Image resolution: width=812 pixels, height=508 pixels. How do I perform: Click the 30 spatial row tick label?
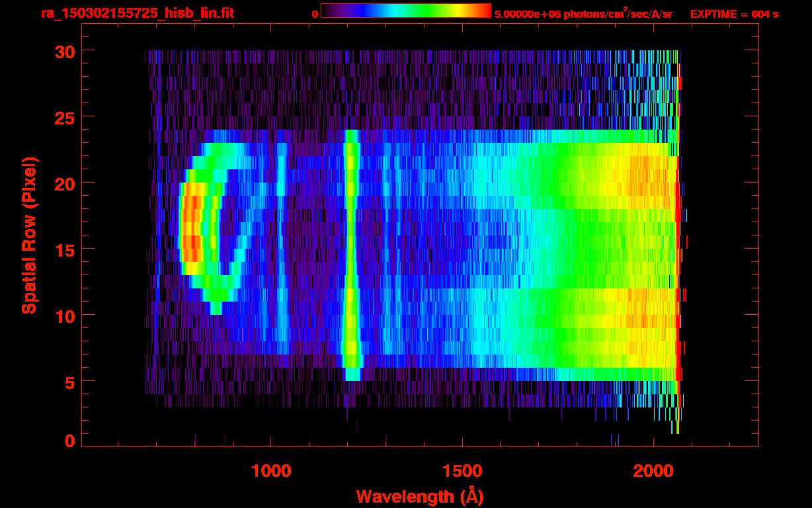pos(63,51)
